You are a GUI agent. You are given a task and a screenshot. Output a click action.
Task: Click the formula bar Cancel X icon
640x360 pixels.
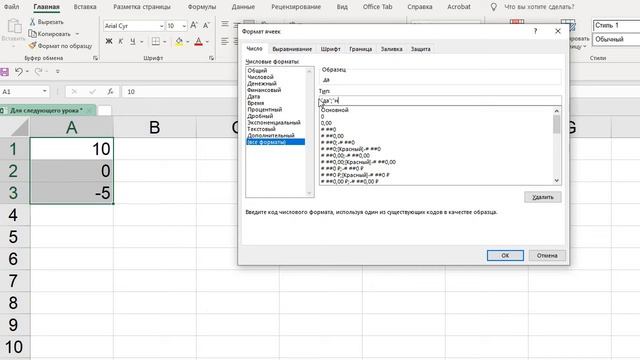(x=74, y=91)
